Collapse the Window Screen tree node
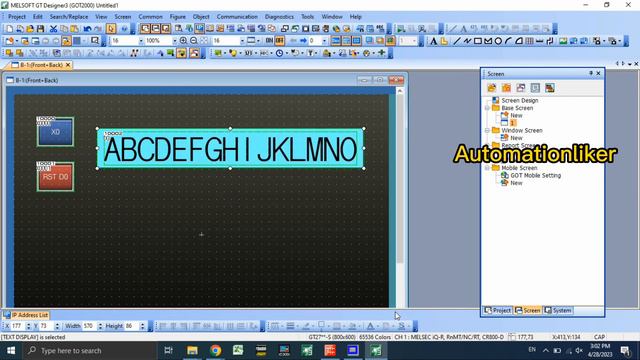Viewport: 640px width, 360px height. click(x=487, y=131)
